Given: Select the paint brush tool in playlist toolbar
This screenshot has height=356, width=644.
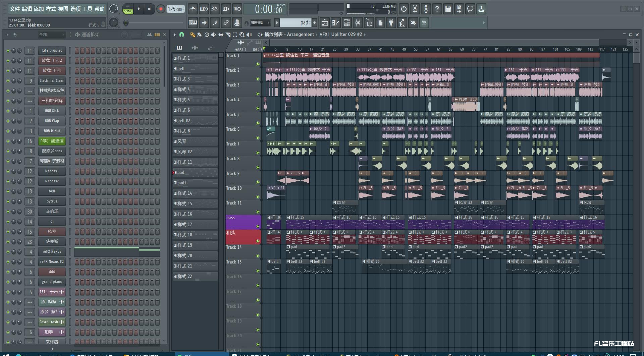Looking at the screenshot, I should click(x=200, y=35).
